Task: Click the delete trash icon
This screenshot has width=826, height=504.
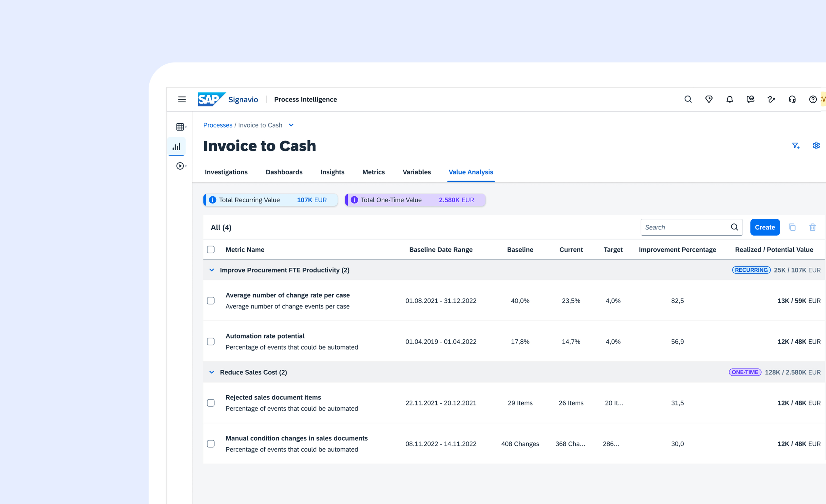Action: point(813,227)
